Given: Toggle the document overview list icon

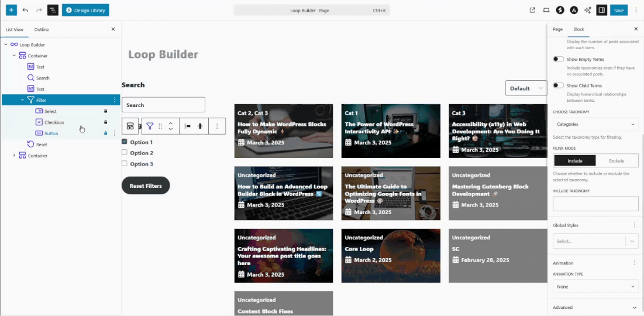Looking at the screenshot, I should [x=53, y=10].
